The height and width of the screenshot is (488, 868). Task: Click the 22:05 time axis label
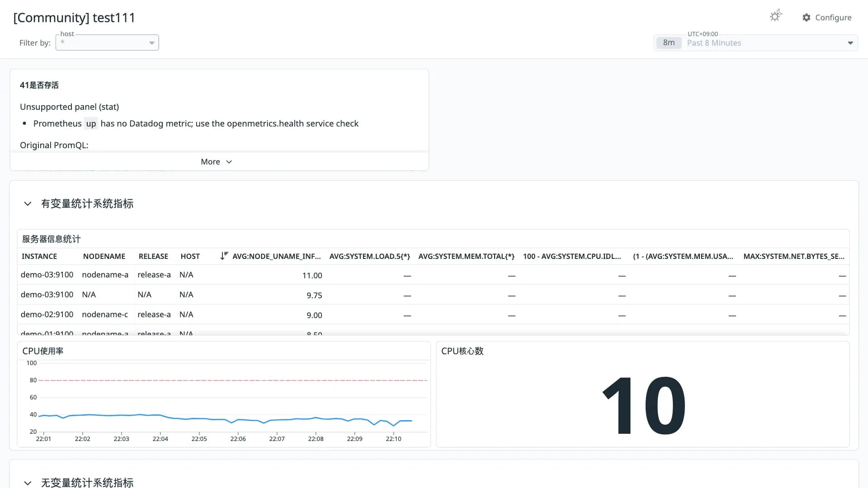[x=199, y=439]
